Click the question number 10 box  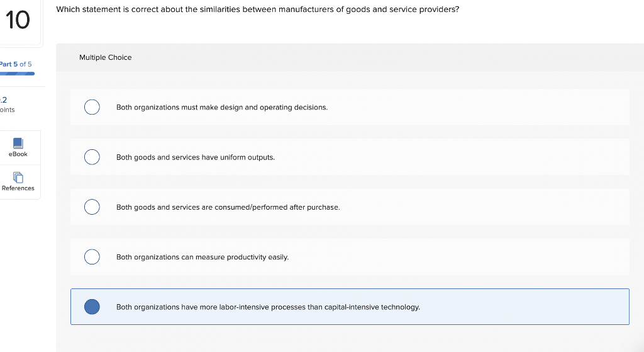click(19, 21)
